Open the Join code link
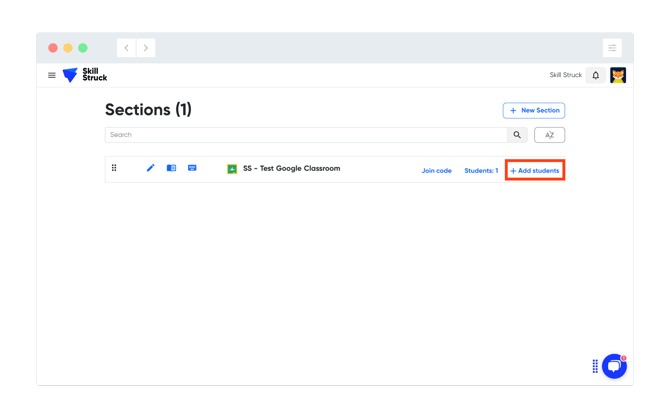 pyautogui.click(x=436, y=171)
